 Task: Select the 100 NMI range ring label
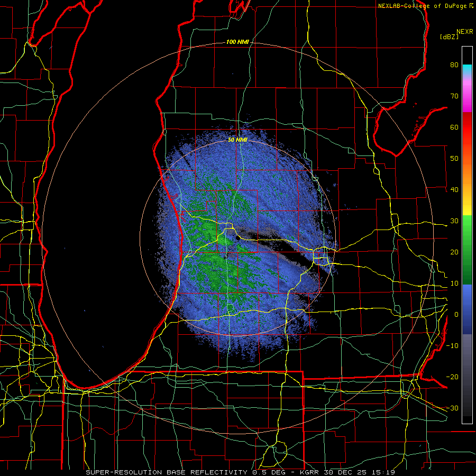pos(237,42)
